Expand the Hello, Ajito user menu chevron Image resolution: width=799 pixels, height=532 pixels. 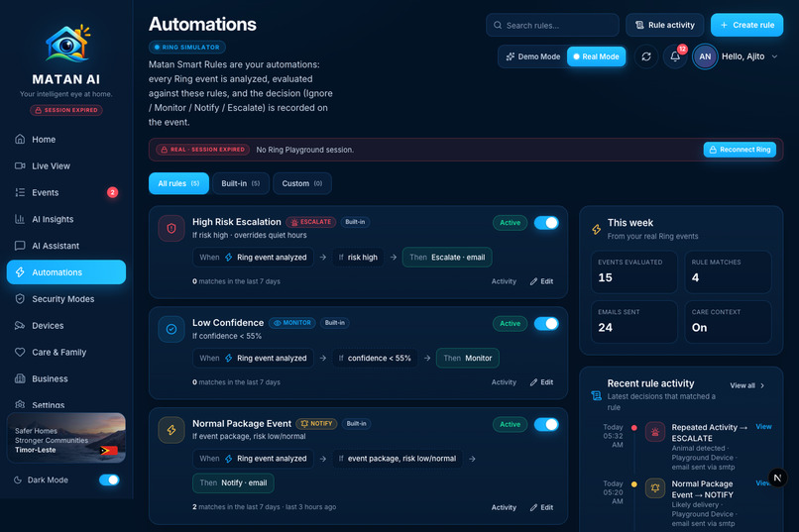coord(774,56)
